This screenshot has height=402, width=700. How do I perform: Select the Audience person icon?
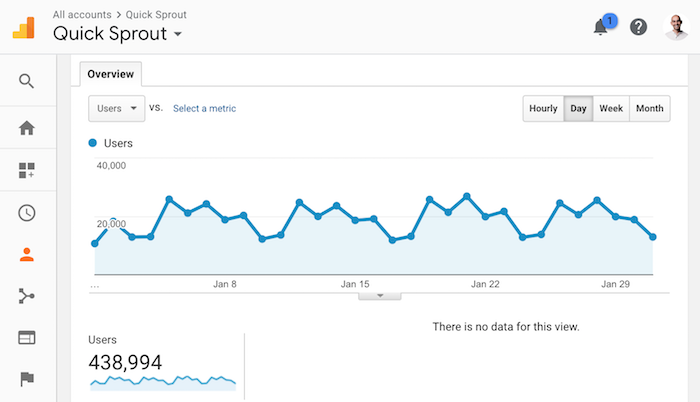[x=27, y=255]
